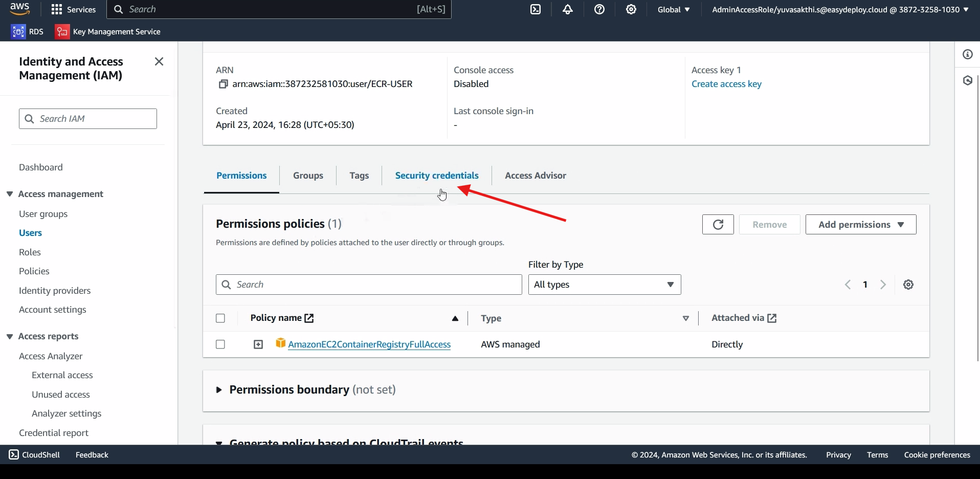980x479 pixels.
Task: Expand the Permissions boundary section
Action: pyautogui.click(x=219, y=390)
